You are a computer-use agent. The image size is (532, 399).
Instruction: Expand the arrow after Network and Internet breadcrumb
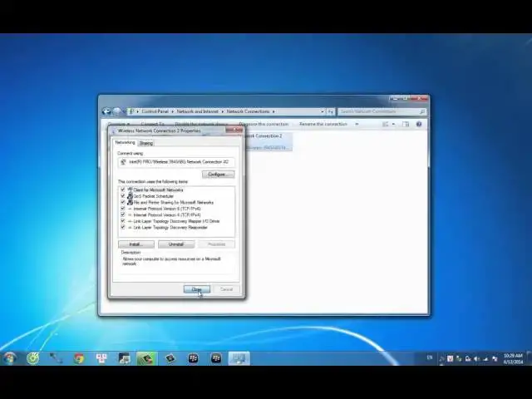click(x=223, y=111)
